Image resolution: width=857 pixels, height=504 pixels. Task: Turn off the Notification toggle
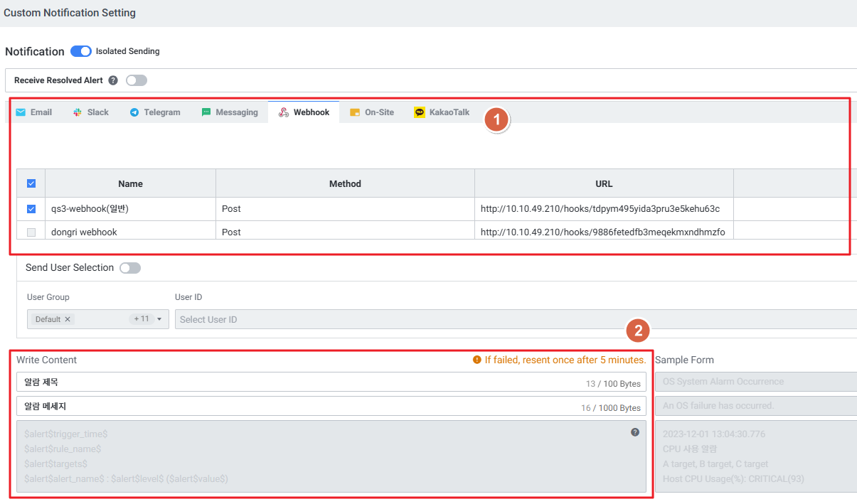tap(81, 51)
